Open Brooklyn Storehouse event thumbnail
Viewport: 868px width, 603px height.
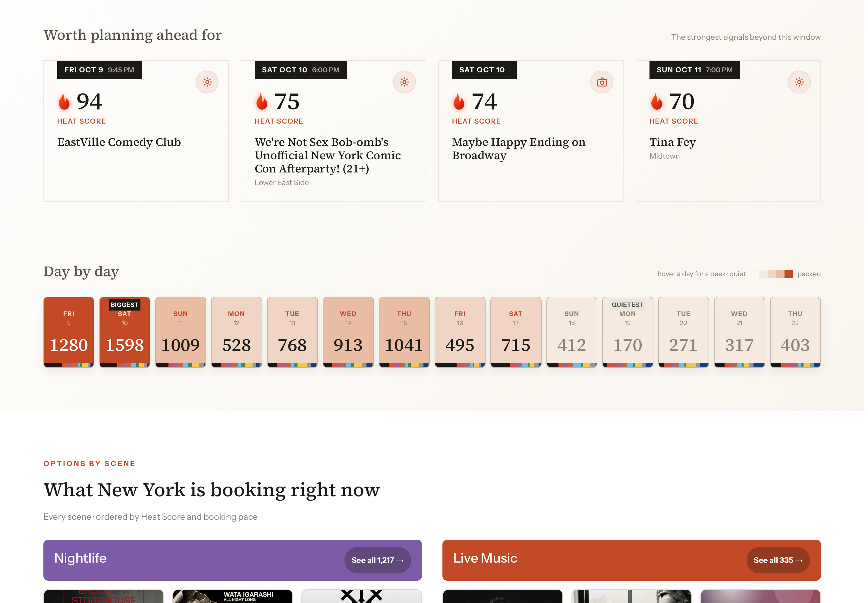pos(103,596)
